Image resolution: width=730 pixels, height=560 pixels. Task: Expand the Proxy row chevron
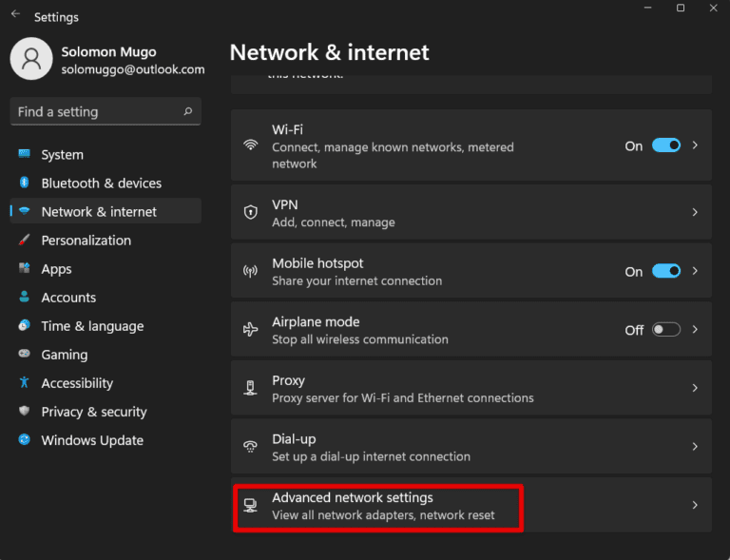695,388
